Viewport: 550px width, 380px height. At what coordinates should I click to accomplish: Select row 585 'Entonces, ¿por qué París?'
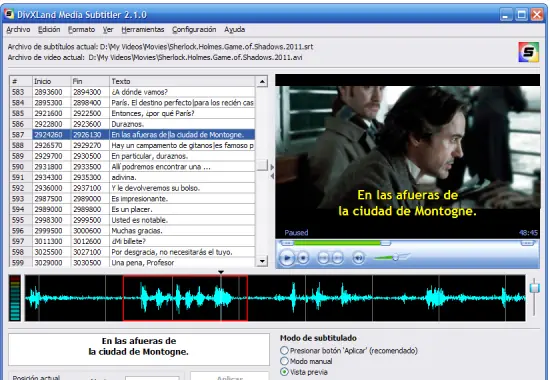pyautogui.click(x=132, y=113)
